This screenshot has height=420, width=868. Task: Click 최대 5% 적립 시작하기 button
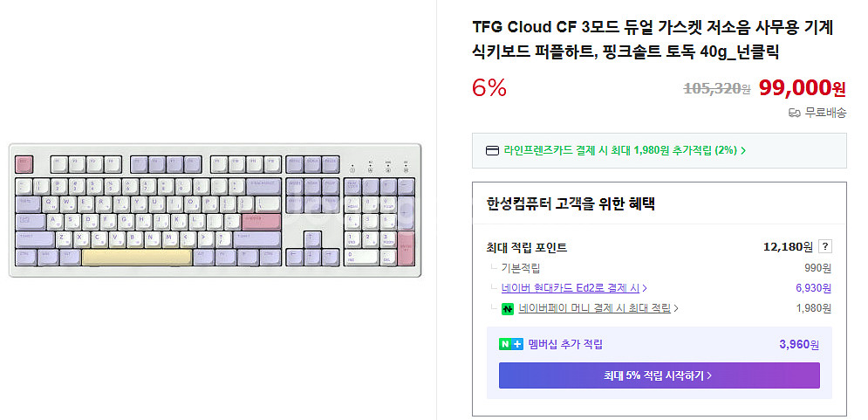pos(659,375)
